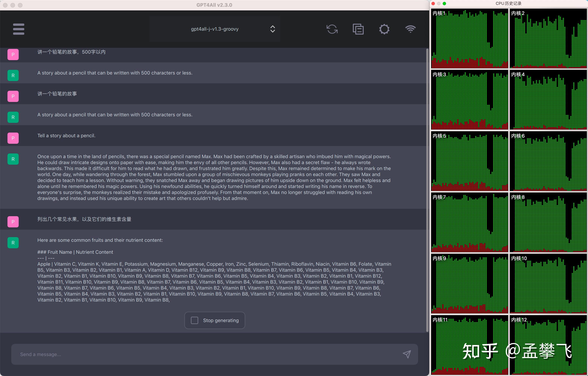The height and width of the screenshot is (376, 588).
Task: Select the 内核 8 CPU graph panel
Action: [548, 222]
